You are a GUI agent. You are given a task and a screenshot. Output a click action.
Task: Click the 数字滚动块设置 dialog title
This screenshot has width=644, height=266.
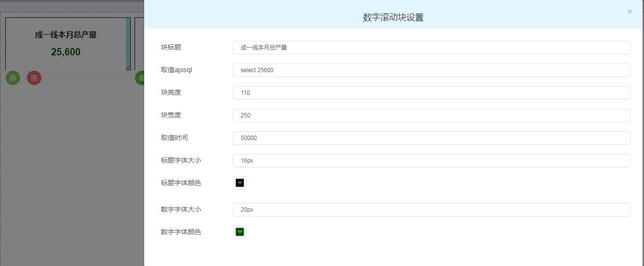pyautogui.click(x=393, y=18)
